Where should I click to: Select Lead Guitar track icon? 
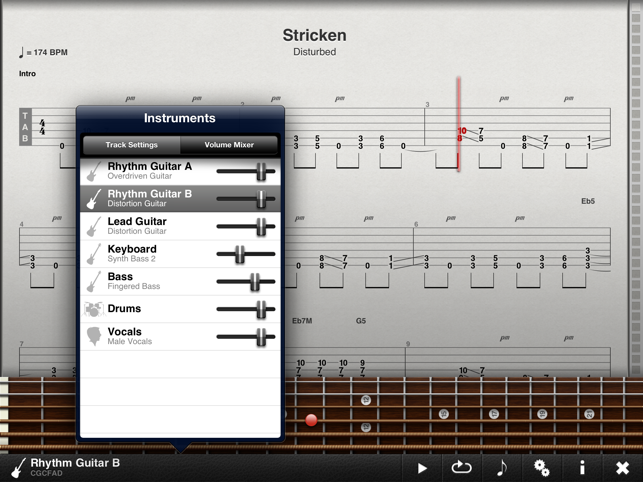click(93, 226)
